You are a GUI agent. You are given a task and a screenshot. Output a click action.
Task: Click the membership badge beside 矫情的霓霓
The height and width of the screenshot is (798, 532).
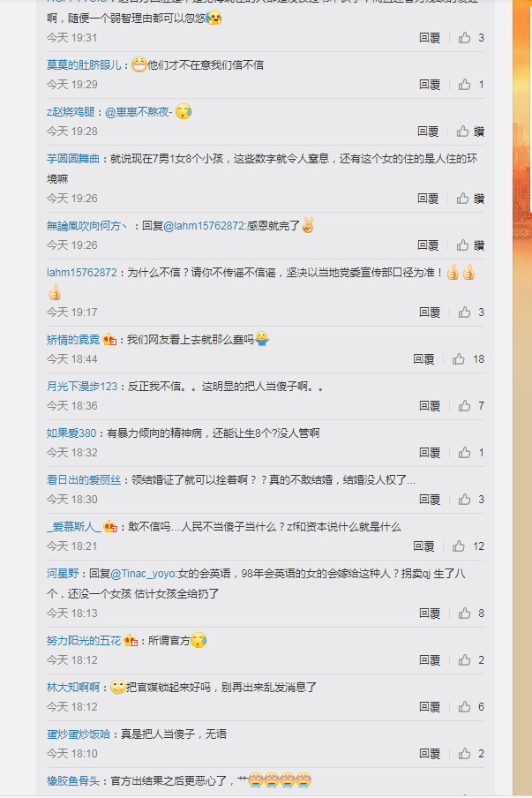109,340
